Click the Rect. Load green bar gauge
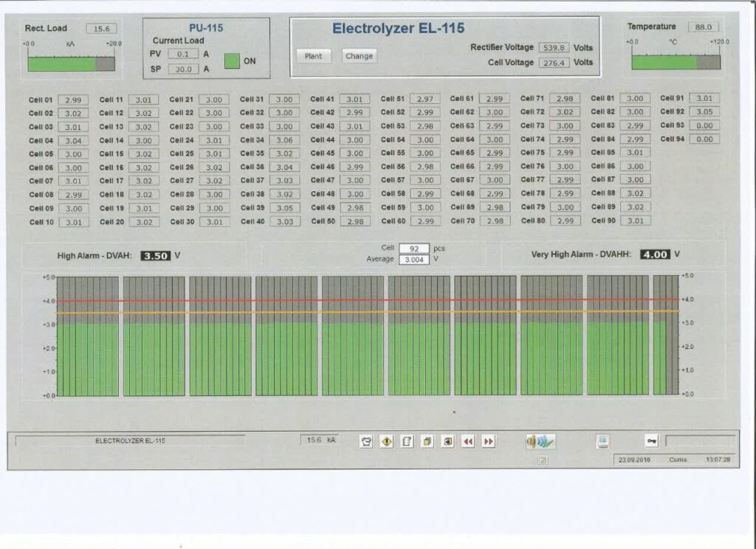756x549 pixels. pyautogui.click(x=71, y=64)
